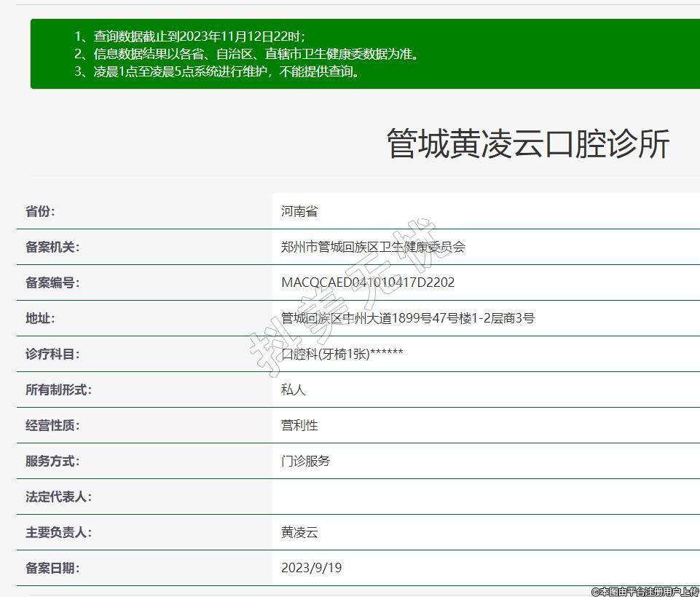
Task: Select the ownership value 私人
Action: tap(294, 390)
